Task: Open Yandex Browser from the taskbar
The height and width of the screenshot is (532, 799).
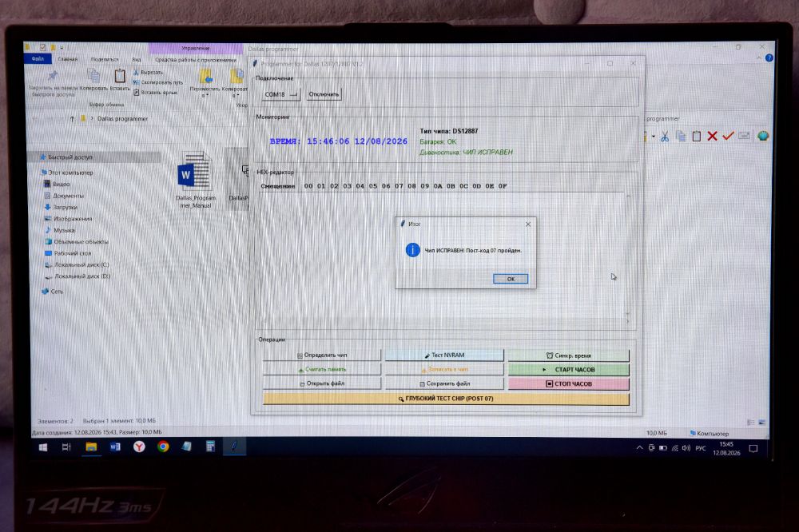Action: click(139, 447)
